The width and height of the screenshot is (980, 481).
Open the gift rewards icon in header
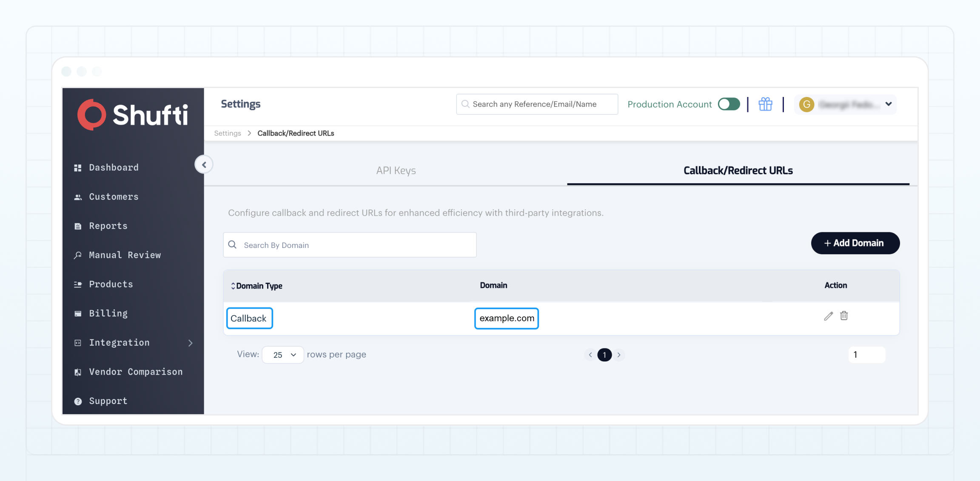[x=765, y=104]
